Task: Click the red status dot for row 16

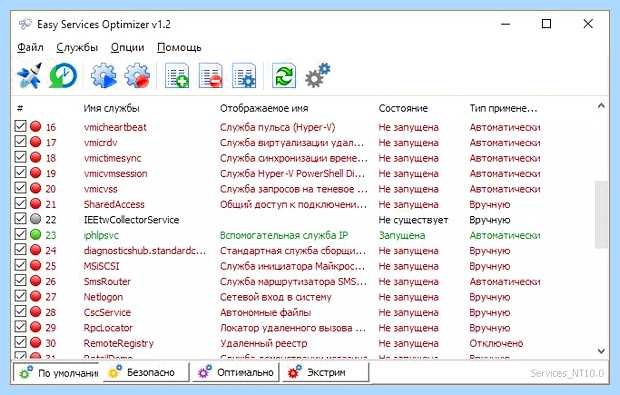Action: tap(36, 127)
